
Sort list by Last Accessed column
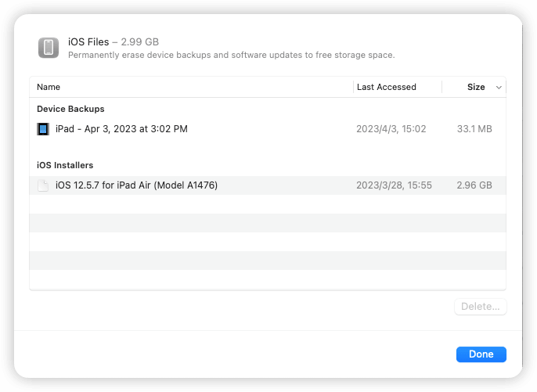(x=386, y=87)
